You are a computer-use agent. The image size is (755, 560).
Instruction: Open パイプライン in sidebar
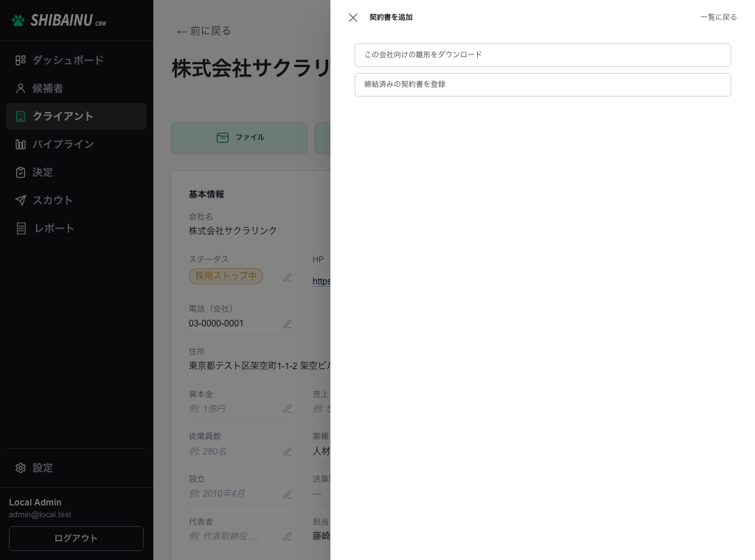click(x=76, y=144)
